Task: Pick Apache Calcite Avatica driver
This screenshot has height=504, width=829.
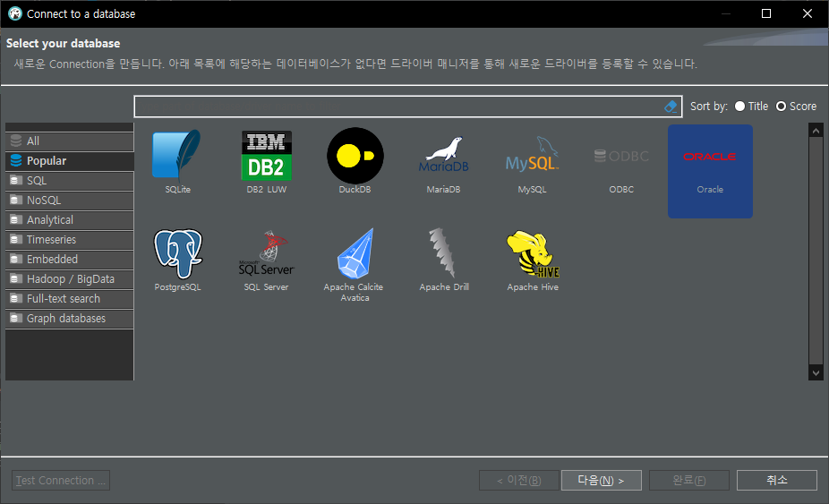Action: pyautogui.click(x=355, y=254)
